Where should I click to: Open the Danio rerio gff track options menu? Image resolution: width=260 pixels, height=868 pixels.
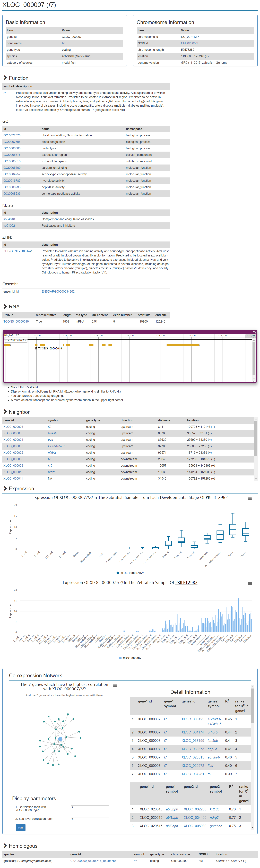click(25, 340)
